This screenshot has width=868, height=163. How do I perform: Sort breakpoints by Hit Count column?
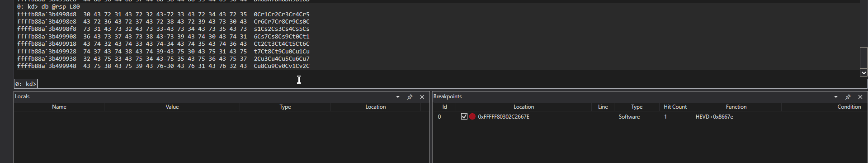pos(675,107)
